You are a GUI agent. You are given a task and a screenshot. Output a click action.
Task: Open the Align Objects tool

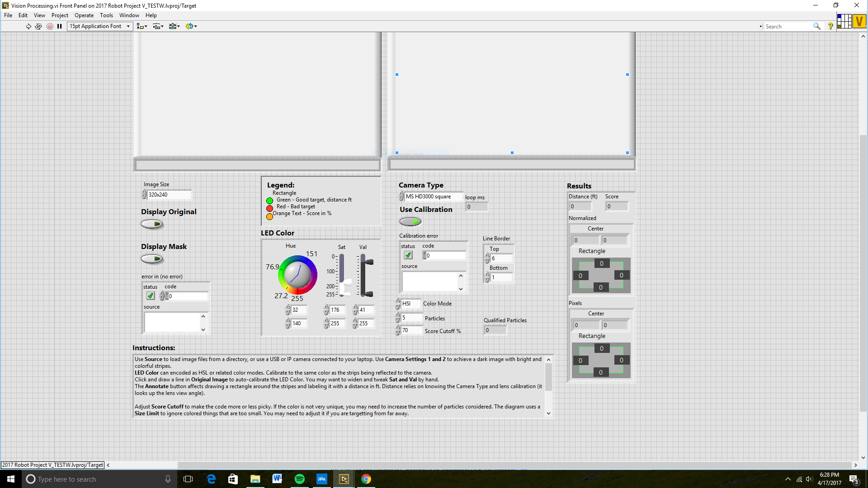point(142,26)
